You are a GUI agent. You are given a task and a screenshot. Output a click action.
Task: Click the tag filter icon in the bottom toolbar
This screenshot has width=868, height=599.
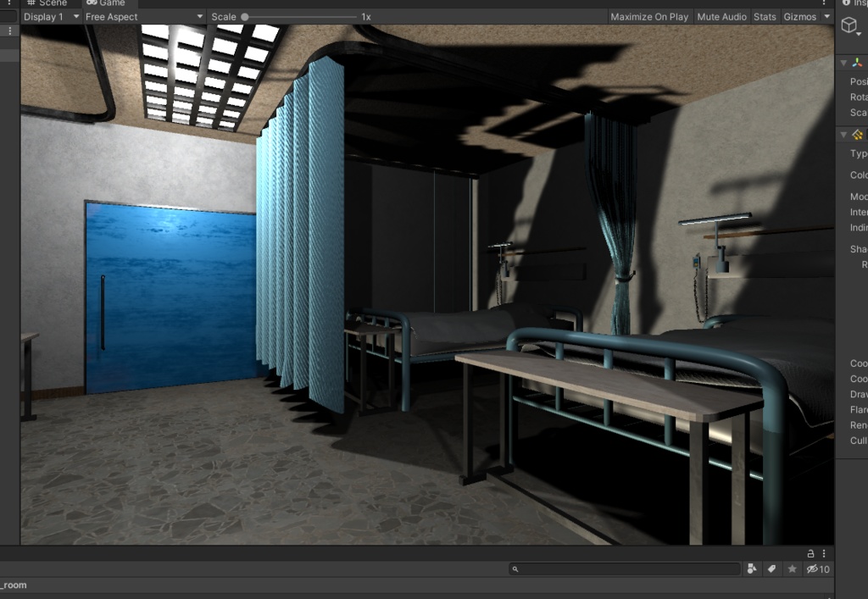(772, 568)
